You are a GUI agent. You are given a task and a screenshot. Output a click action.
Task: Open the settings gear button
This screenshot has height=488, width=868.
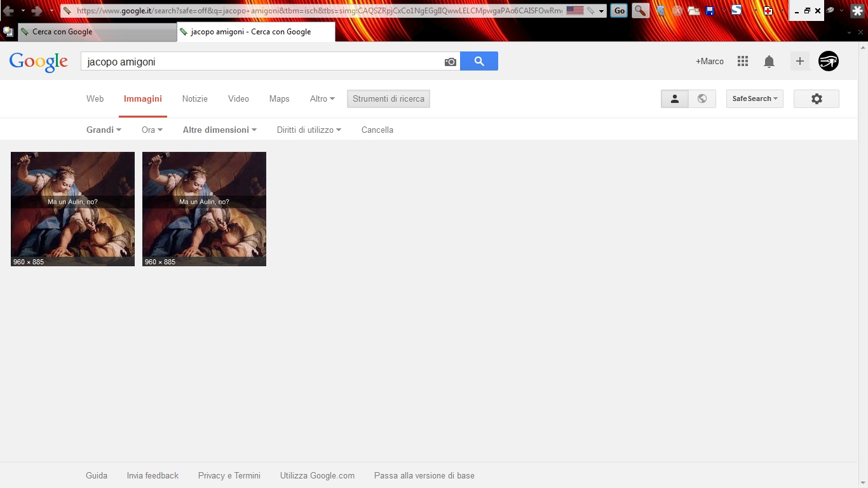(817, 98)
